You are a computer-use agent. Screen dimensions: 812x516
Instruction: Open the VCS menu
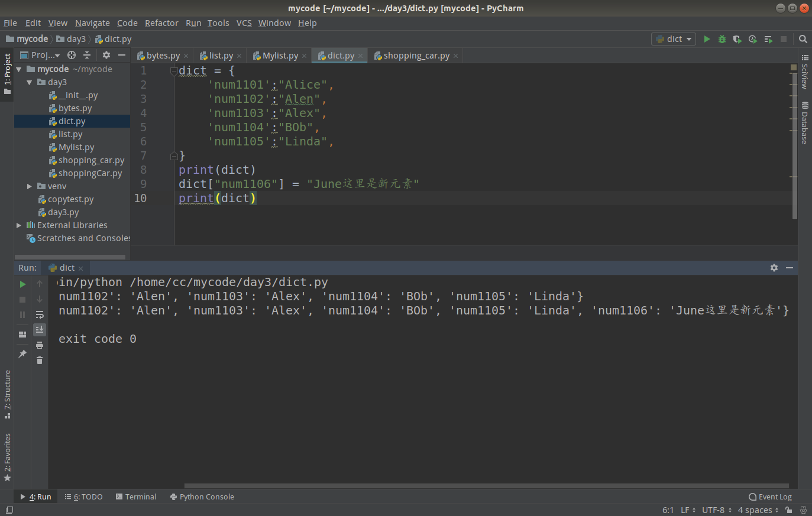point(244,23)
